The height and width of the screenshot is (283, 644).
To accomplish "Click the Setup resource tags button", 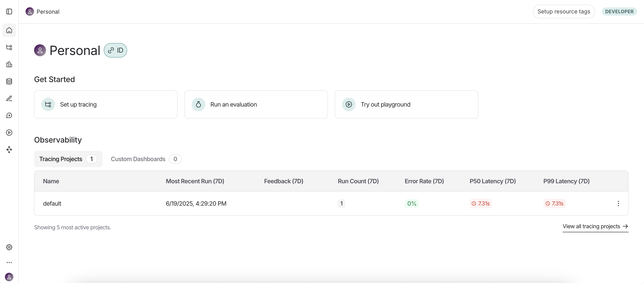I will tap(563, 12).
